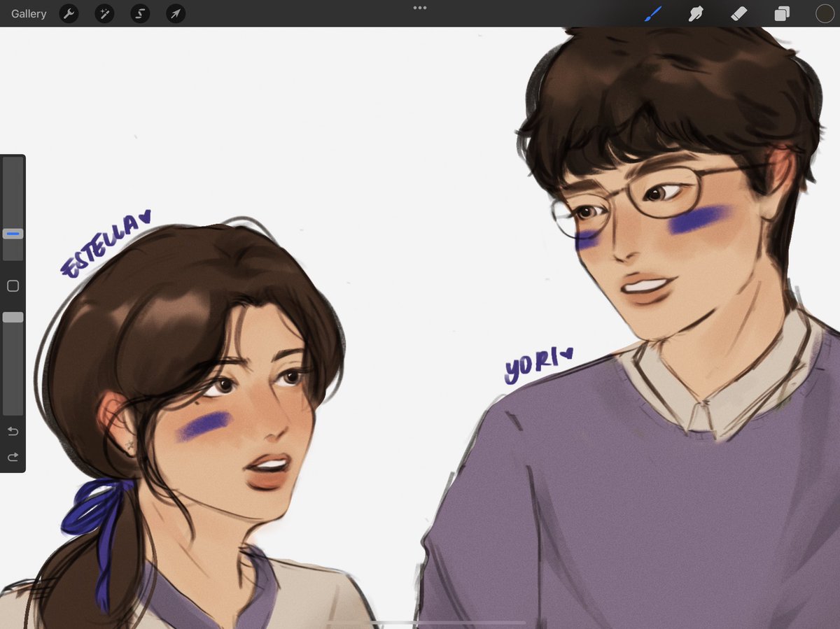Select the Paint brush tool

(x=652, y=13)
